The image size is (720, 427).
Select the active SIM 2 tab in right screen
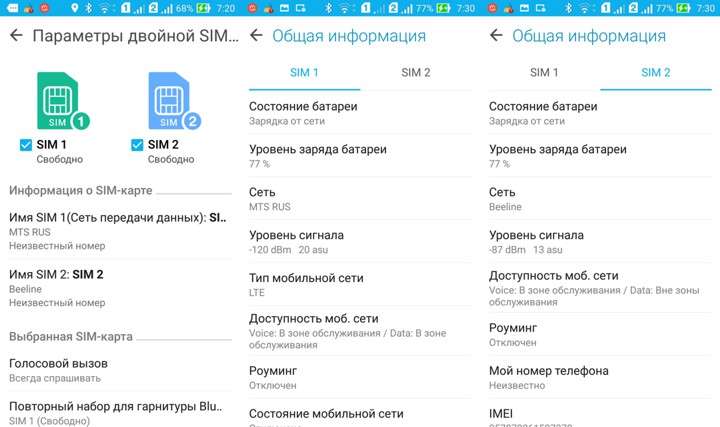click(656, 73)
